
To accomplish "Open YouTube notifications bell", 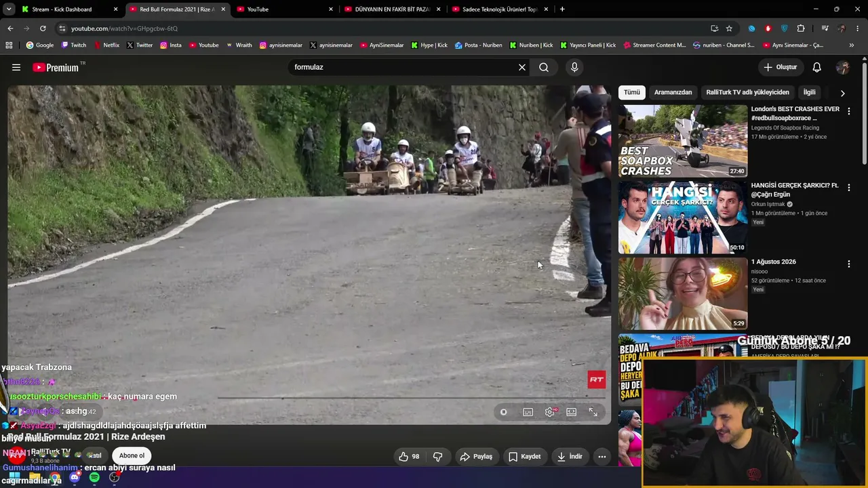I will pyautogui.click(x=817, y=67).
